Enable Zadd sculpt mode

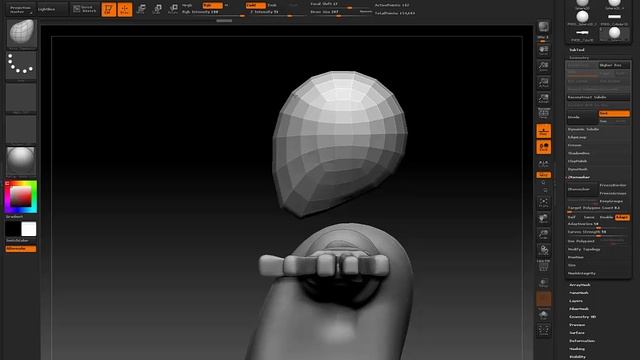(x=256, y=5)
